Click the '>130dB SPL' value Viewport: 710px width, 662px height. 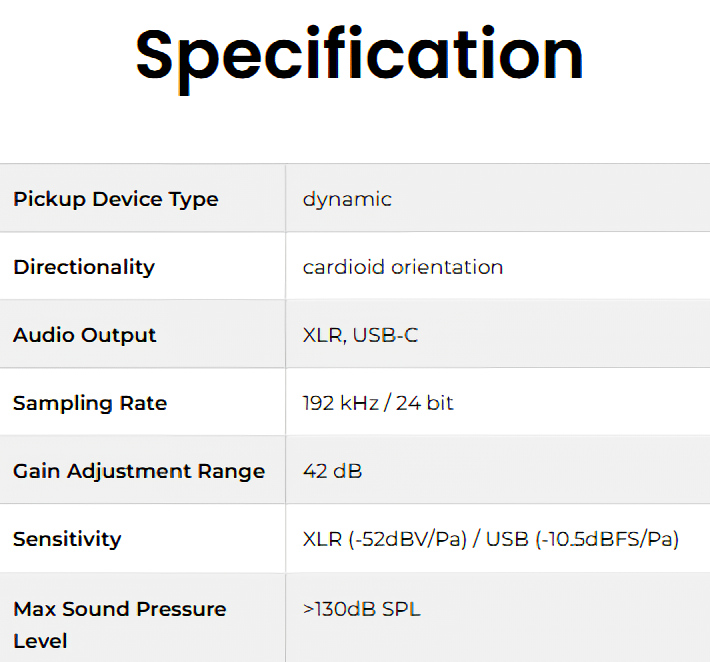pos(361,609)
